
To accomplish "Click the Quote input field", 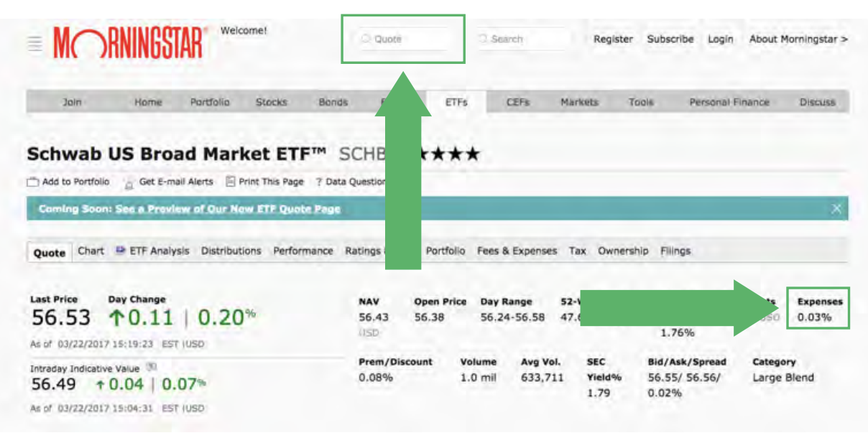I will 406,39.
